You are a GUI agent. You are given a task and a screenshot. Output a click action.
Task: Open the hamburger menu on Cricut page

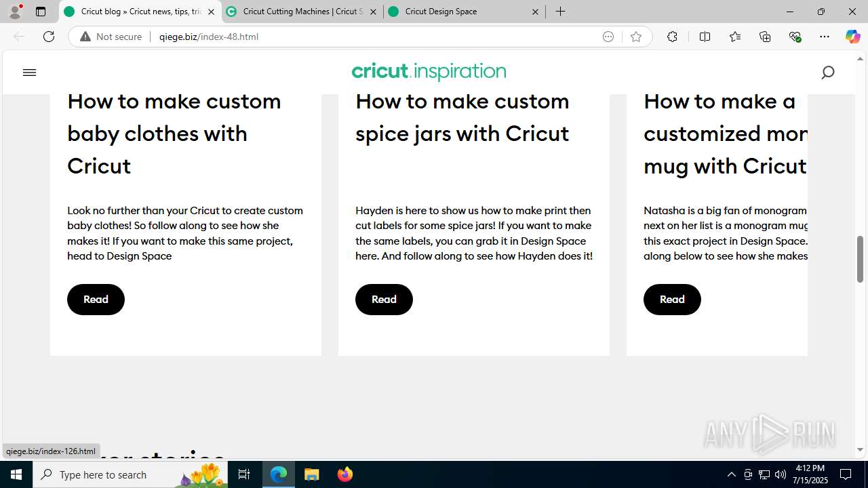click(x=29, y=73)
